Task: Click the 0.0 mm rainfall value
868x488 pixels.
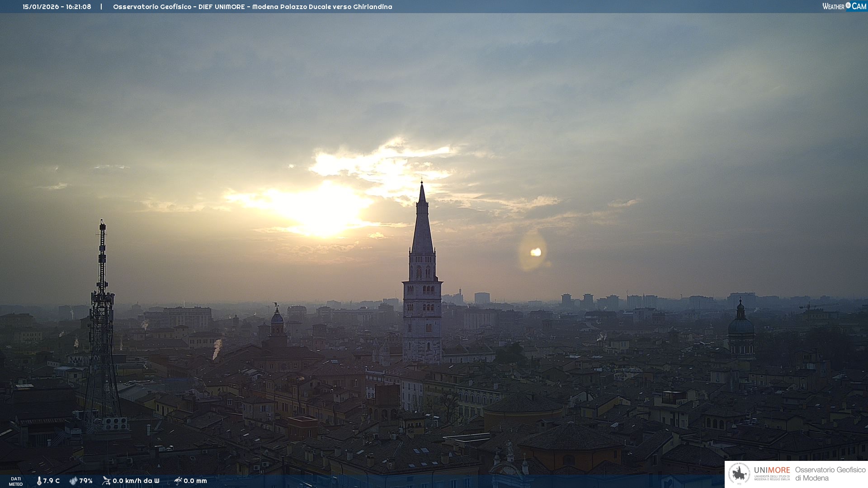Action: (195, 481)
